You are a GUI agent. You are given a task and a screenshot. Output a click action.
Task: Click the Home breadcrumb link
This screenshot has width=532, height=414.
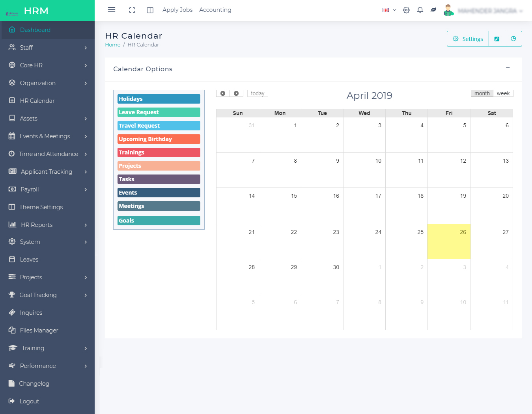[x=113, y=45]
